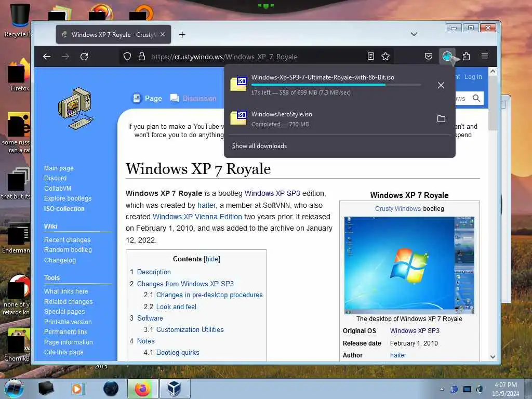Viewport: 532px width, 399px height.
Task: Open the Discord sidebar link
Action: 55,178
